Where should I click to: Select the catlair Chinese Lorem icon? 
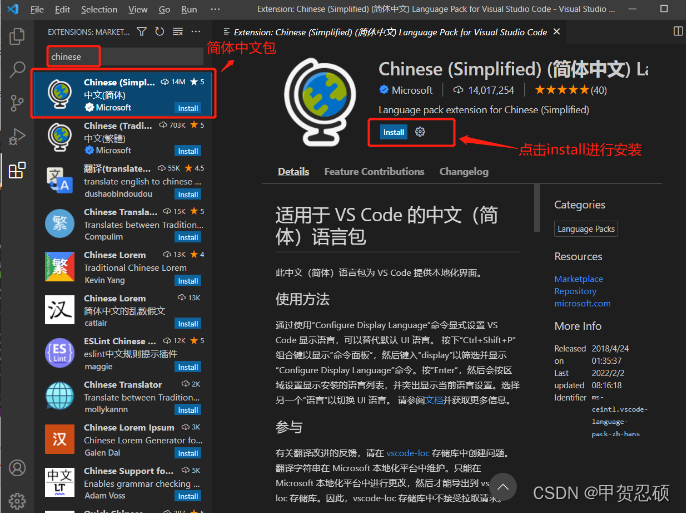tap(60, 310)
